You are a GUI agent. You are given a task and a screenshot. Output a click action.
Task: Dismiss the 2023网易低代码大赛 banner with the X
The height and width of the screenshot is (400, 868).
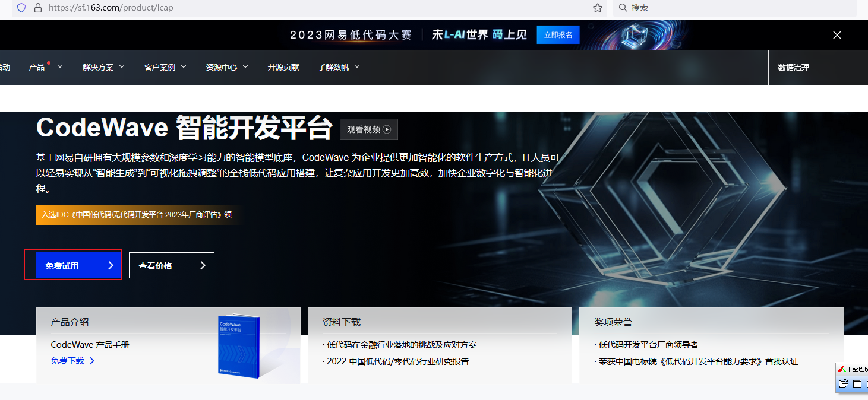pos(837,34)
